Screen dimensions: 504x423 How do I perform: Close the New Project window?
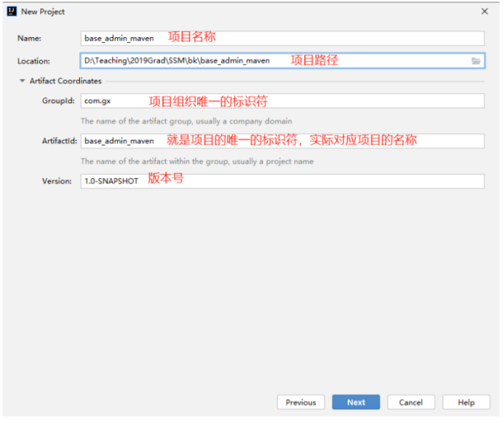click(484, 12)
